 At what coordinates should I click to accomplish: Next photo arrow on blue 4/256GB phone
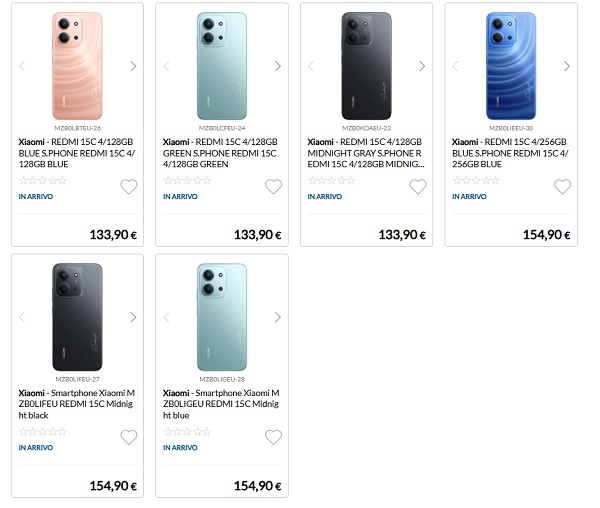click(x=567, y=66)
